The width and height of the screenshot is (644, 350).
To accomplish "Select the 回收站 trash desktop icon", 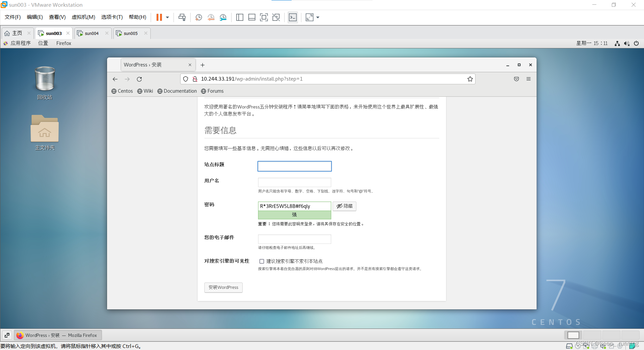I will [x=45, y=83].
